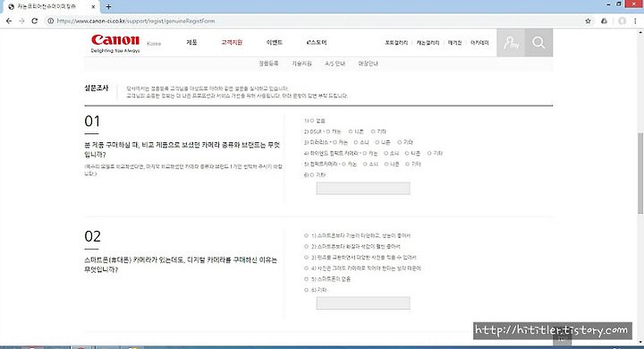The height and width of the screenshot is (349, 644).
Task: Click the question 02 기타 text field
Action: 363,303
